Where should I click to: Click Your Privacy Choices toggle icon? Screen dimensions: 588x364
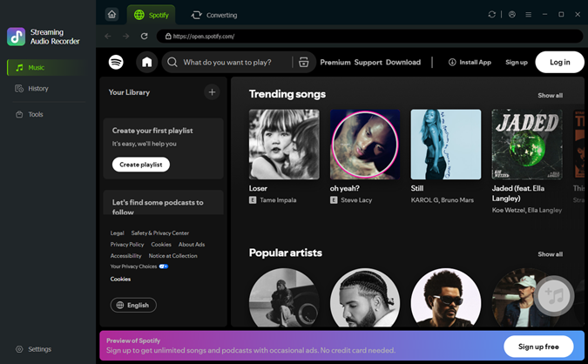(x=164, y=266)
